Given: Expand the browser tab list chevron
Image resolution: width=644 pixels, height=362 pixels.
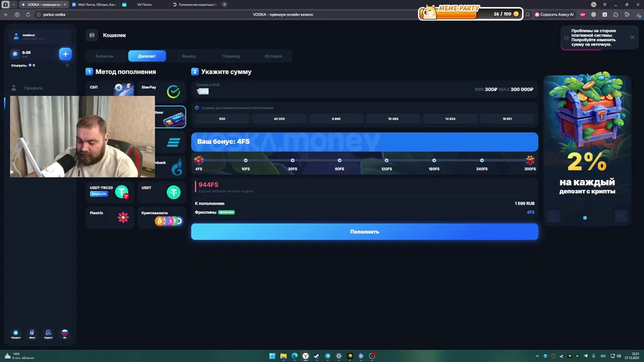Looking at the screenshot, I should pyautogui.click(x=14, y=5).
